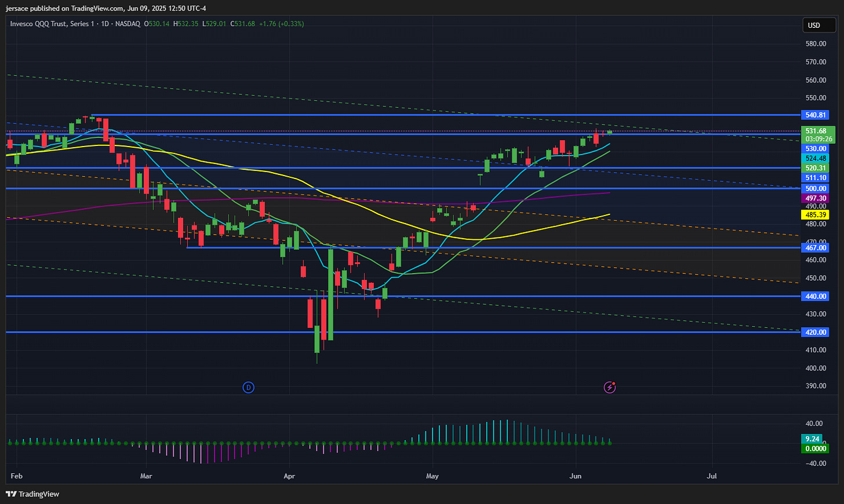Click the 400.00 price axis tick
Viewport: 844px width, 504px height.
click(x=816, y=368)
